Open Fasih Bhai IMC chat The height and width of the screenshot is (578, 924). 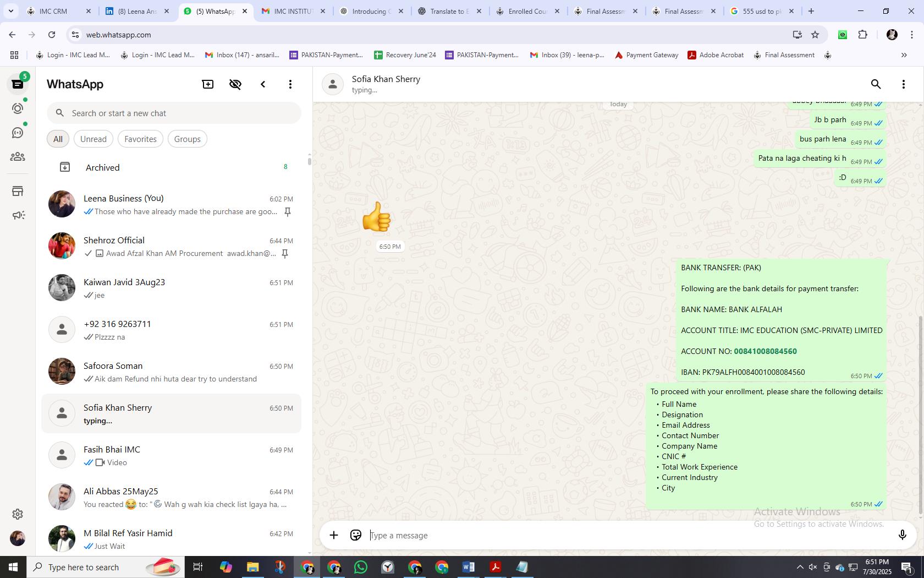coord(172,455)
